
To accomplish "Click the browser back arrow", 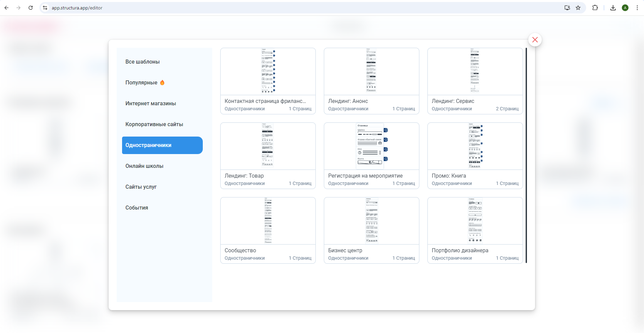I will point(6,8).
